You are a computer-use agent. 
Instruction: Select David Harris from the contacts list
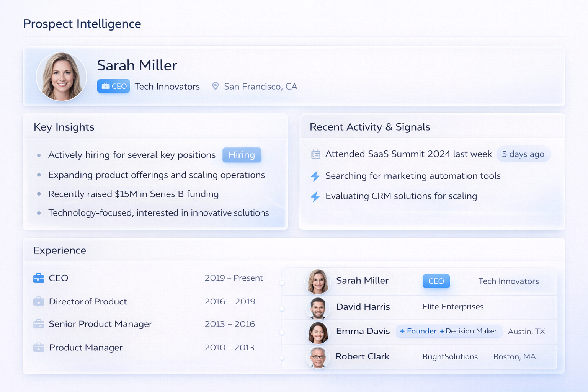click(363, 307)
